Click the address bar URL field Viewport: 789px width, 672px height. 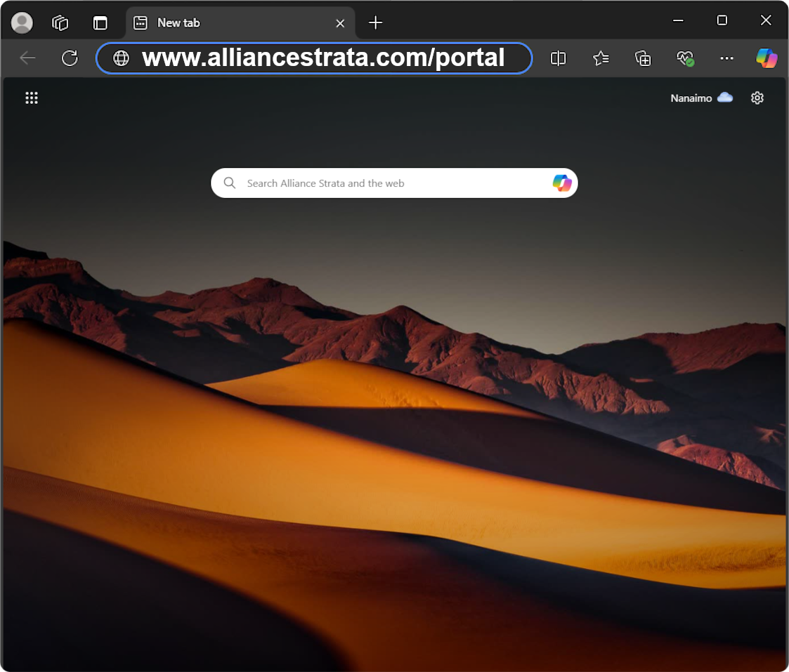323,58
